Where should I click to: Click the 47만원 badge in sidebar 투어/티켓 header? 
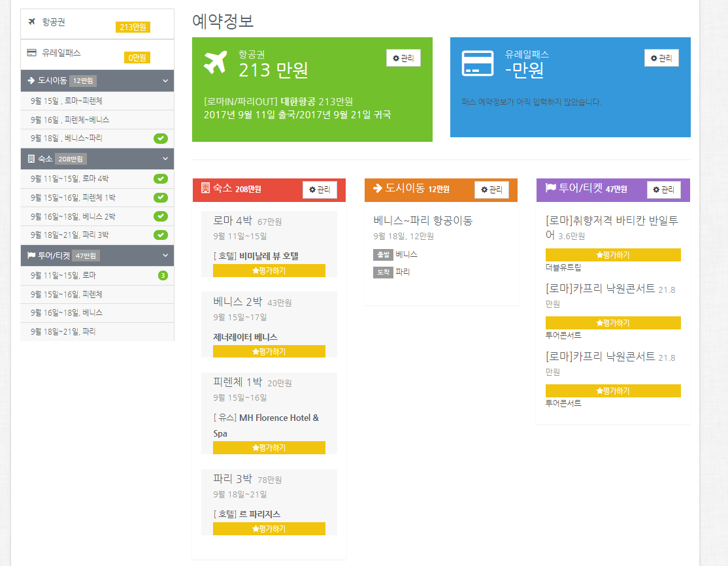point(86,256)
